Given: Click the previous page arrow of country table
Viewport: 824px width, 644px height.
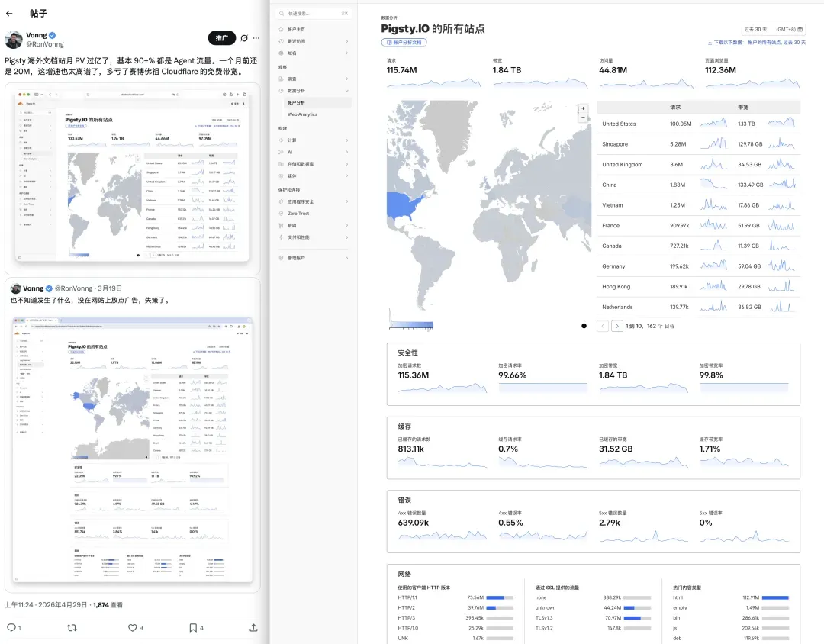Looking at the screenshot, I should [x=603, y=326].
